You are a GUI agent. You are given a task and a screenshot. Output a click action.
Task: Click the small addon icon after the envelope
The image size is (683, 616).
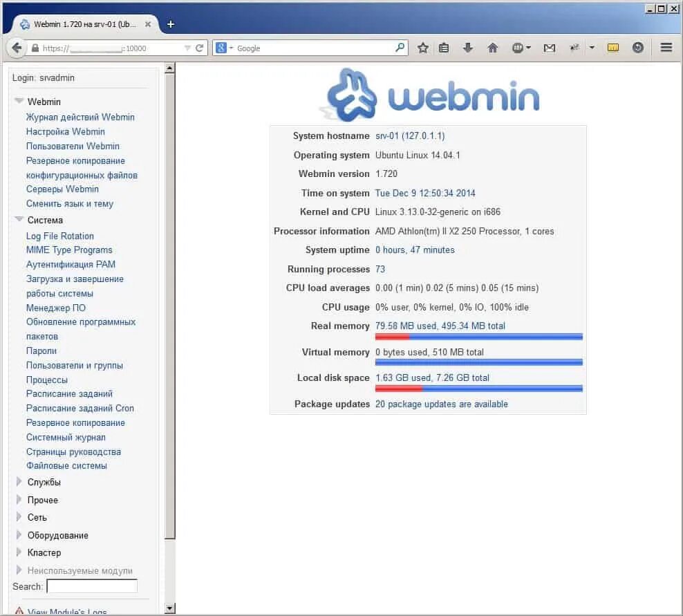pos(574,48)
